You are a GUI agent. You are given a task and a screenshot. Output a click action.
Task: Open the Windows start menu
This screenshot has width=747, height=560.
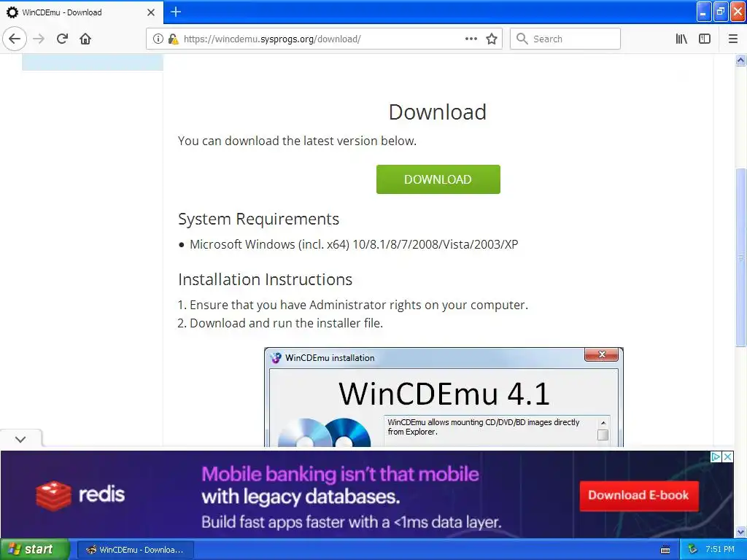[x=35, y=550]
